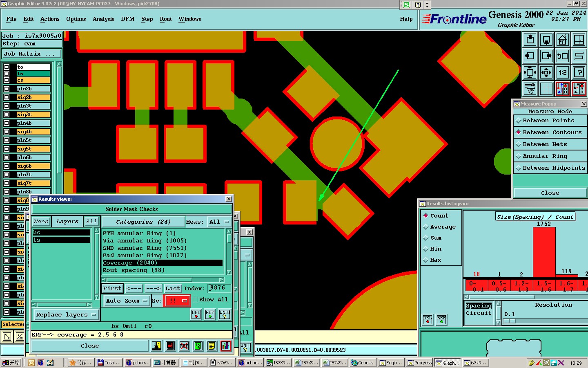Click the pan left icon
588x368 pixels.
click(530, 56)
